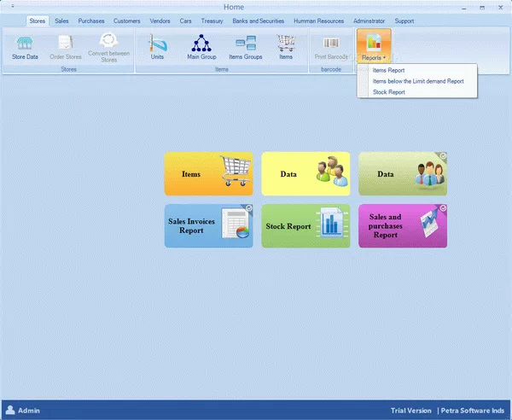512x420 pixels.
Task: Switch to the Sales tab
Action: click(x=61, y=20)
